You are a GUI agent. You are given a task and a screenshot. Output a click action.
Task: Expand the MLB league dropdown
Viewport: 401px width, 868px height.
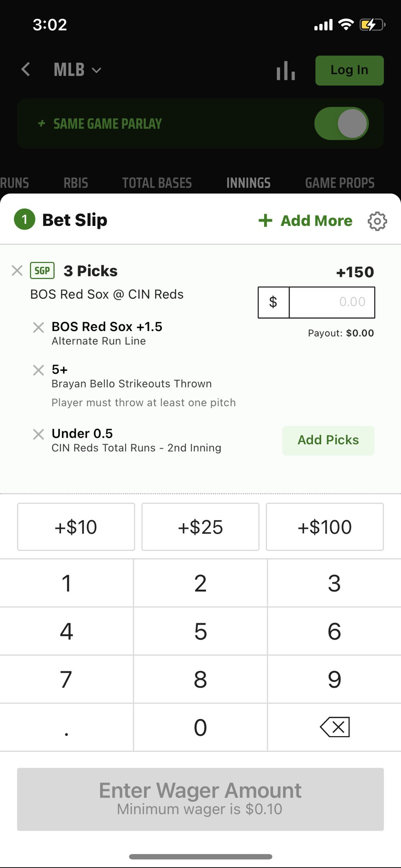(77, 70)
